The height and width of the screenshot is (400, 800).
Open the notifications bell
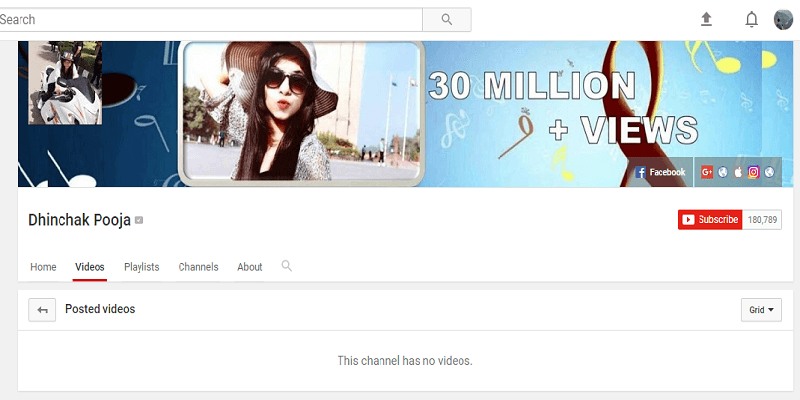[x=752, y=19]
